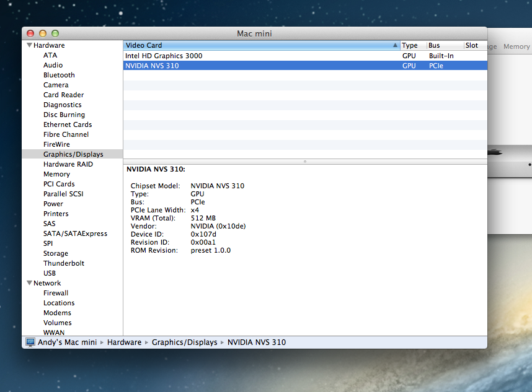This screenshot has height=392, width=532.
Task: Select Parallel SCSI entry
Action: click(x=63, y=194)
